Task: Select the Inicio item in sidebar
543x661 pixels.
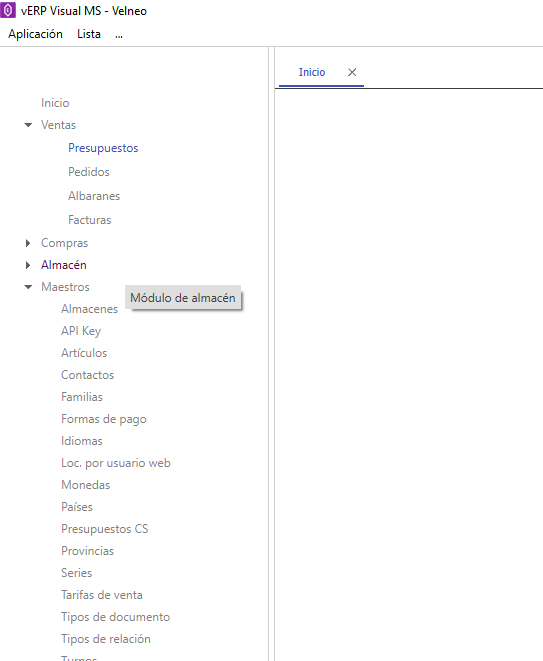Action: pyautogui.click(x=55, y=103)
